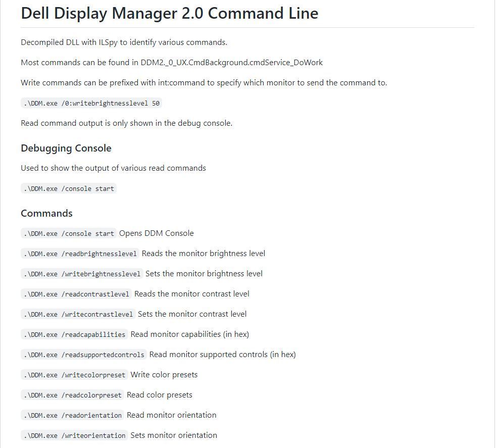Click the 'Opens DDM Console' description text

pyautogui.click(x=156, y=233)
